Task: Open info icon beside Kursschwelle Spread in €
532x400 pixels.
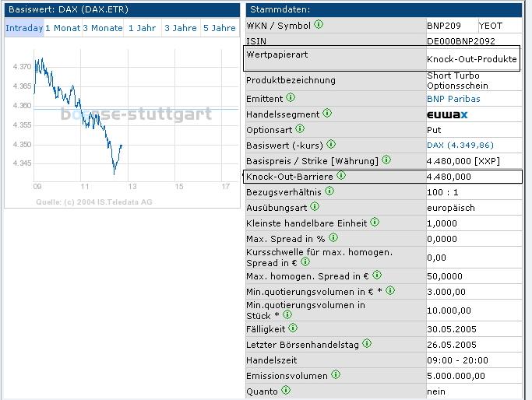Action: pyautogui.click(x=305, y=261)
